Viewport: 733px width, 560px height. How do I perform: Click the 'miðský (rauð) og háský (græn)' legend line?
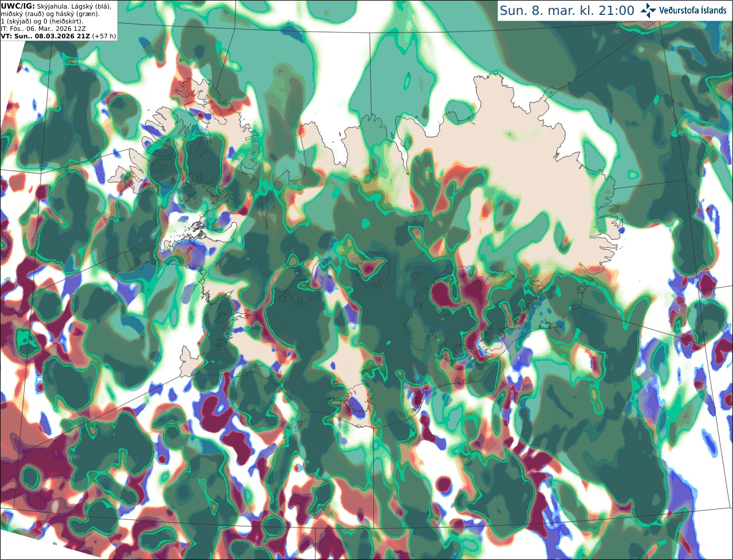click(x=50, y=13)
